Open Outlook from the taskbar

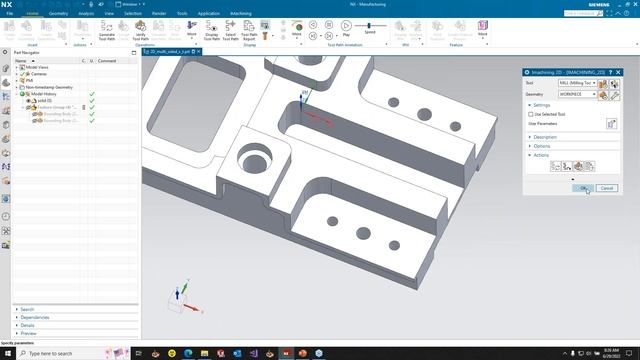pyautogui.click(x=237, y=353)
